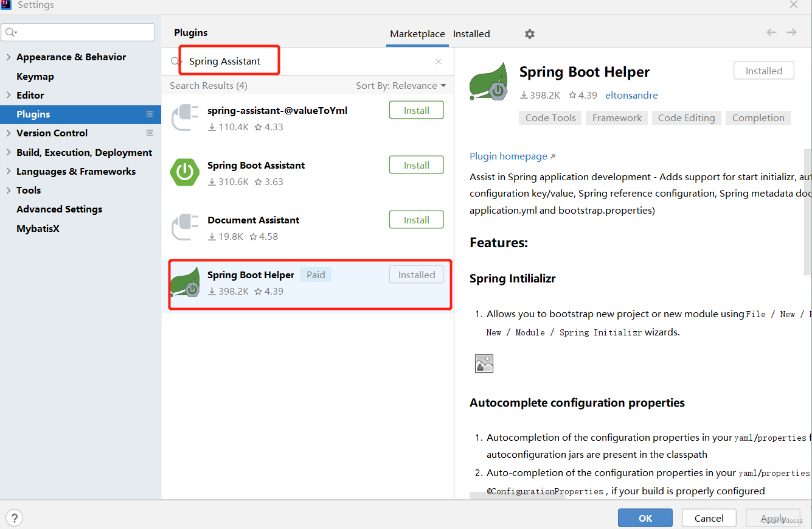The width and height of the screenshot is (812, 529).
Task: Select Plugins in settings tree
Action: coord(80,114)
